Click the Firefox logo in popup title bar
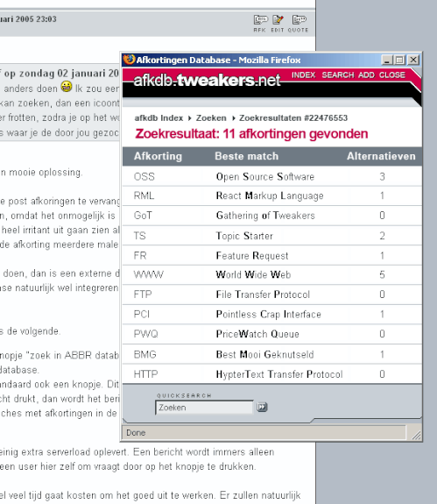Image resolution: width=437 pixels, height=504 pixels. click(129, 60)
